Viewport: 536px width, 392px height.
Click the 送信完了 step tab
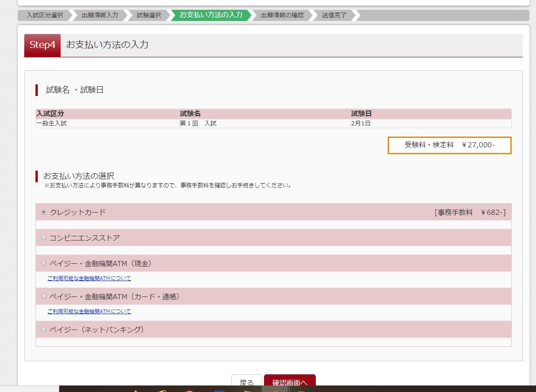click(334, 15)
